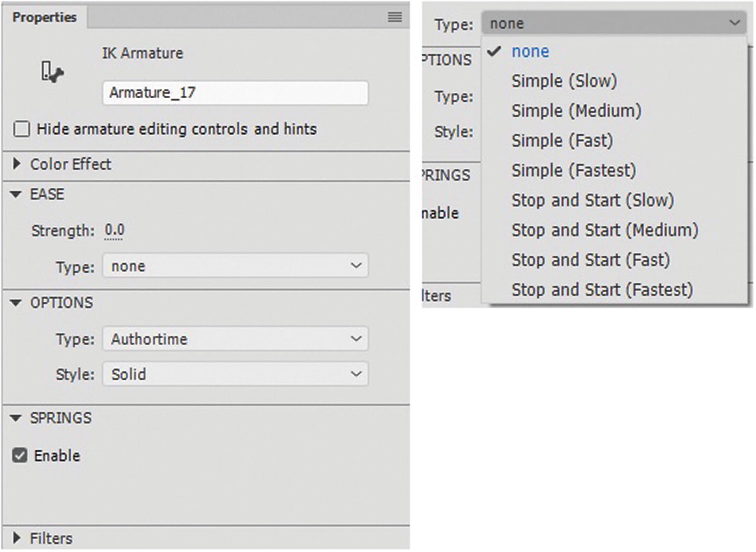The height and width of the screenshot is (552, 756).
Task: Expand the Color Effect section
Action: point(16,164)
